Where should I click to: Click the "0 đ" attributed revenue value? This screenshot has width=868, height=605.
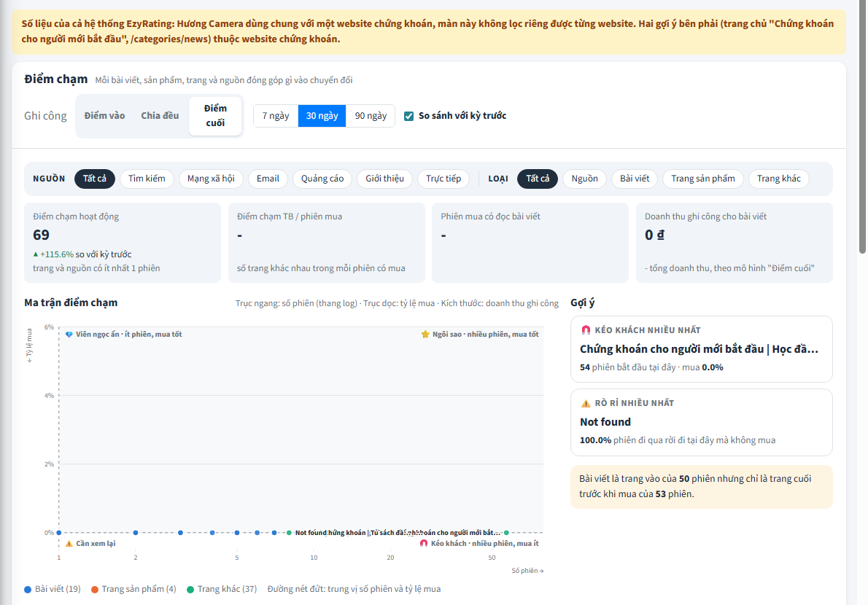654,235
